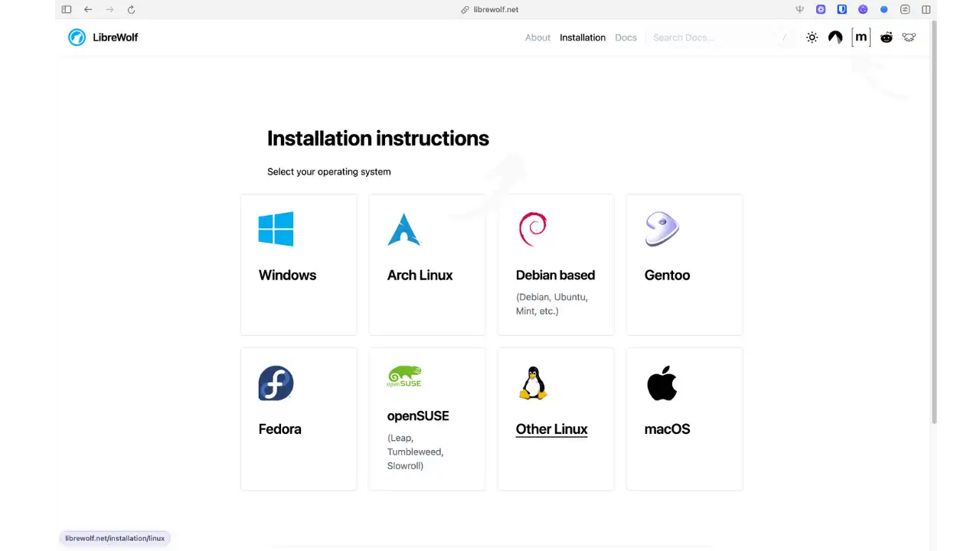
Task: Toggle the browser sidebar panel icon
Action: 67,10
